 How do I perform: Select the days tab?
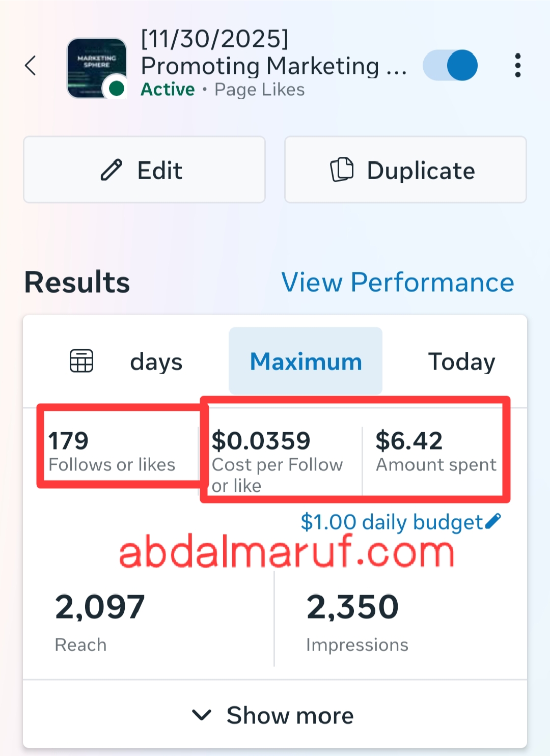click(x=156, y=362)
